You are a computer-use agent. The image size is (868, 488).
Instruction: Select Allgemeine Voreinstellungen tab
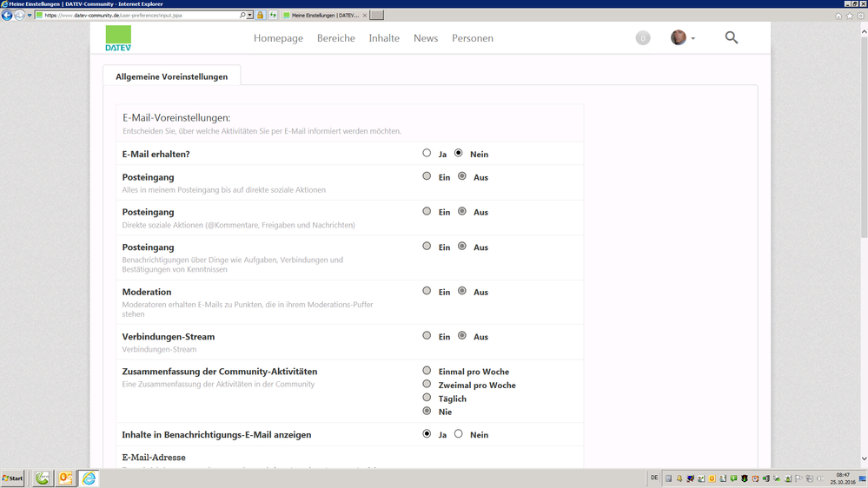tap(172, 76)
